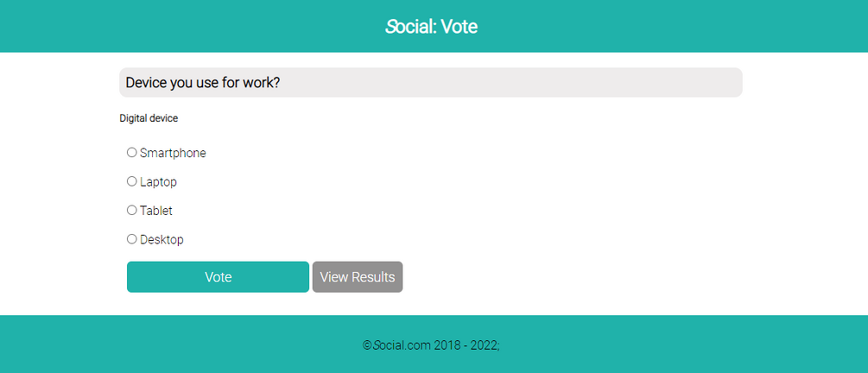Click the stylized S logo in header
The image size is (868, 373).
(x=391, y=27)
